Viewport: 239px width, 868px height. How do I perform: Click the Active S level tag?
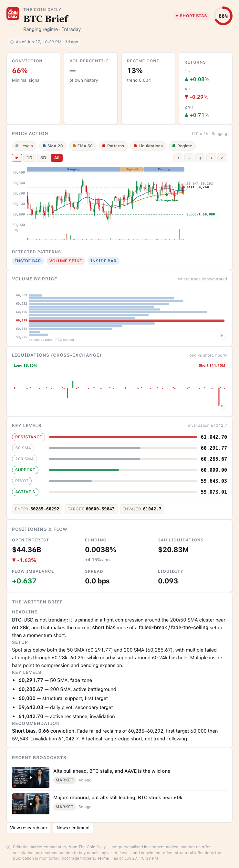click(x=25, y=492)
